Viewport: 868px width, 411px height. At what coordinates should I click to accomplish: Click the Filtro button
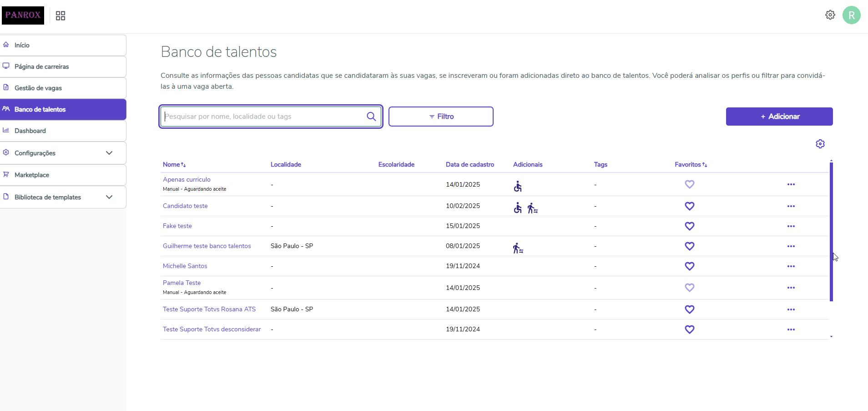tap(441, 117)
